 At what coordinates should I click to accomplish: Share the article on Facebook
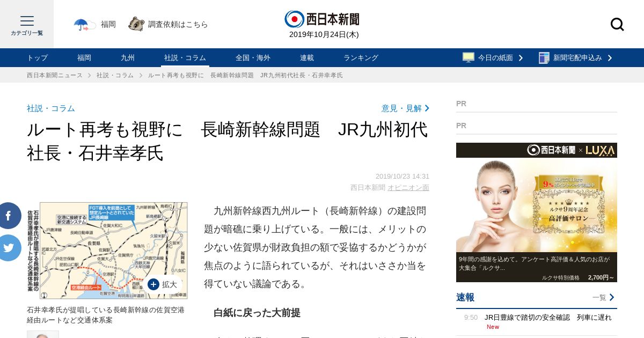[9, 216]
